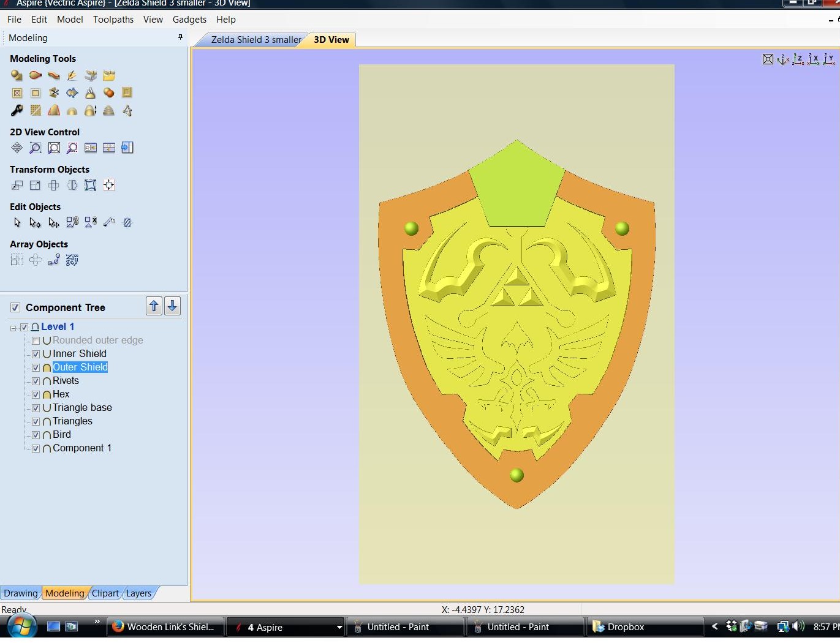The width and height of the screenshot is (840, 643).
Task: Open Copy Along Vectors array tool
Action: pyautogui.click(x=54, y=260)
